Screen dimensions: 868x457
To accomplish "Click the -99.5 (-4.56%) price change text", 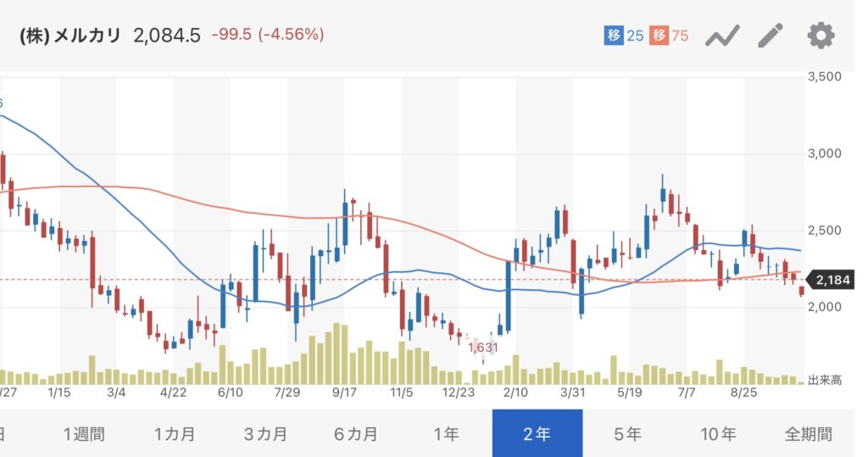I will click(x=266, y=36).
